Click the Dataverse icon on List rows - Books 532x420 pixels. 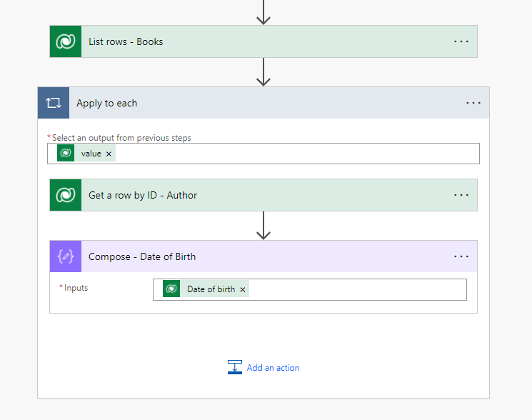pyautogui.click(x=66, y=41)
